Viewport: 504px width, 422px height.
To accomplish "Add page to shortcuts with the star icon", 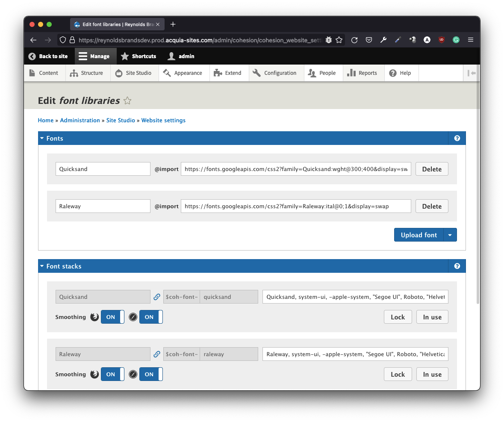I will click(x=127, y=101).
